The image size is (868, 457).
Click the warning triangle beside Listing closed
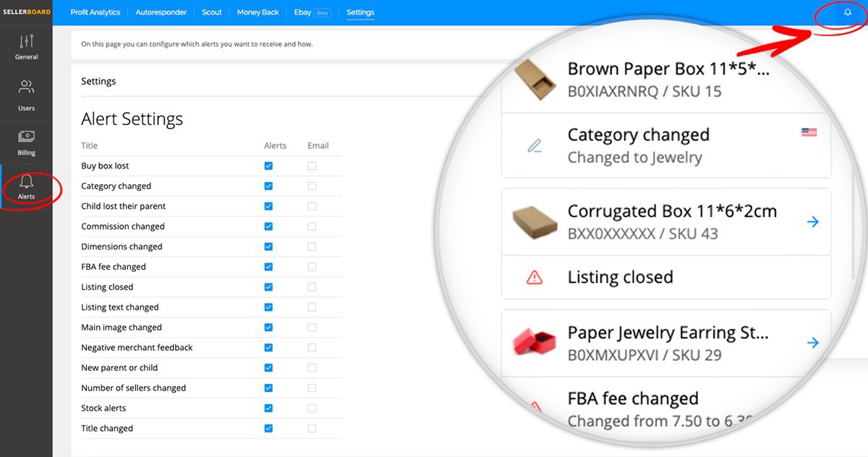pos(535,276)
